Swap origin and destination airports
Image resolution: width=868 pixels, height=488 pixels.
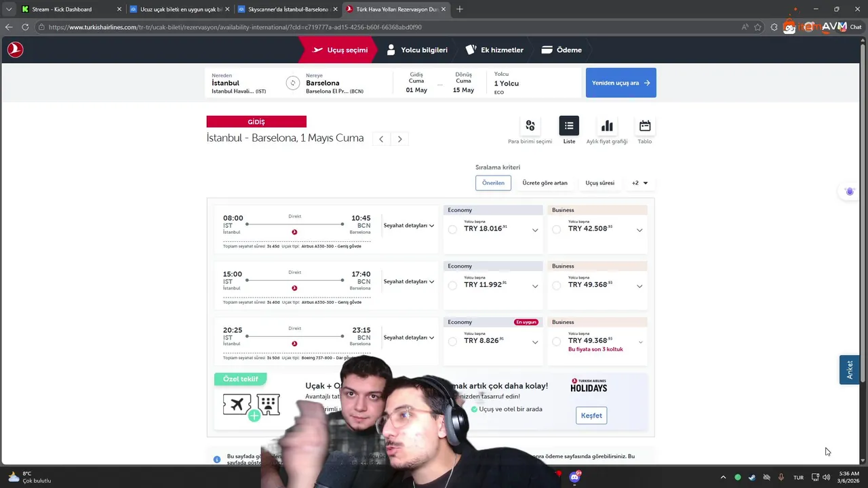292,83
